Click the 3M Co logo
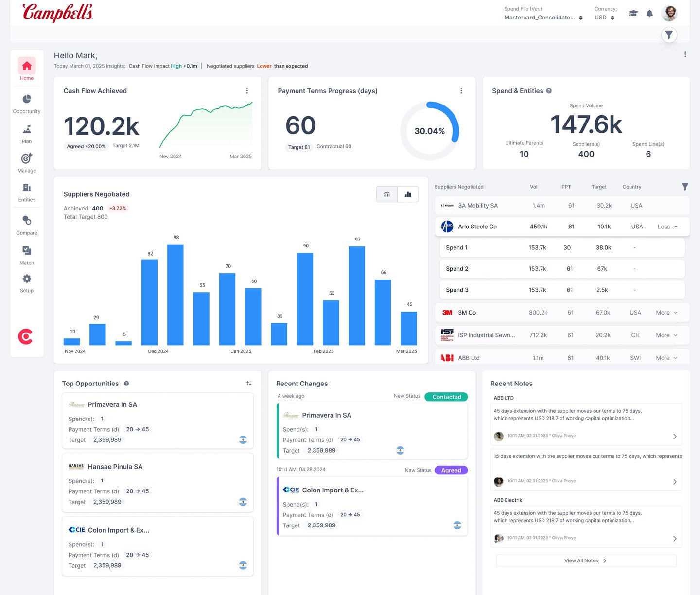This screenshot has width=700, height=595. (447, 313)
